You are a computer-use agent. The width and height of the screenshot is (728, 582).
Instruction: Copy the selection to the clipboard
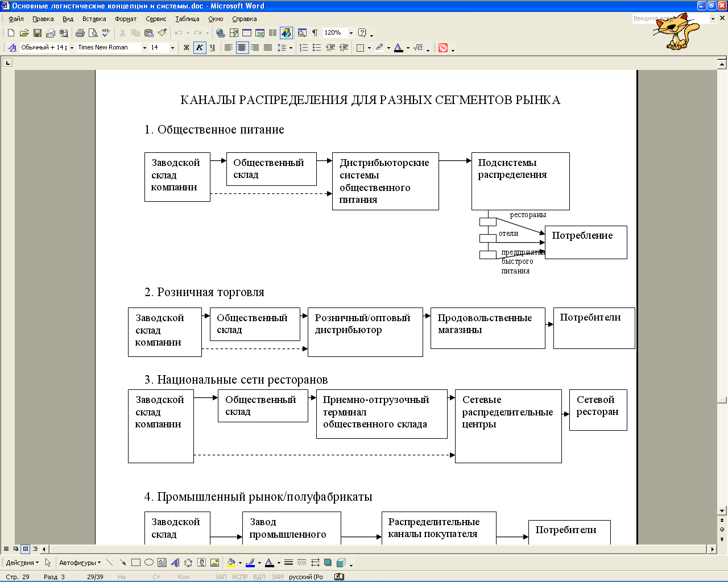[135, 33]
